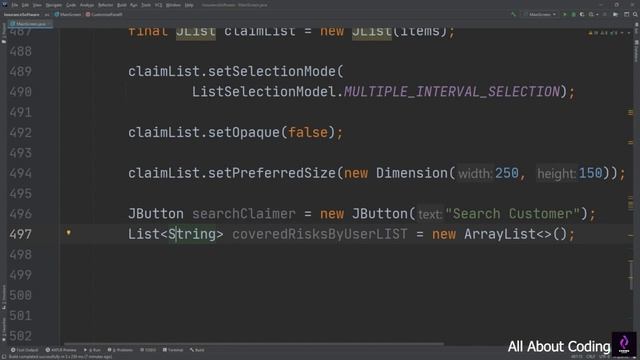Click the build completed status message
Screen dimensions: 640x360
(60, 357)
